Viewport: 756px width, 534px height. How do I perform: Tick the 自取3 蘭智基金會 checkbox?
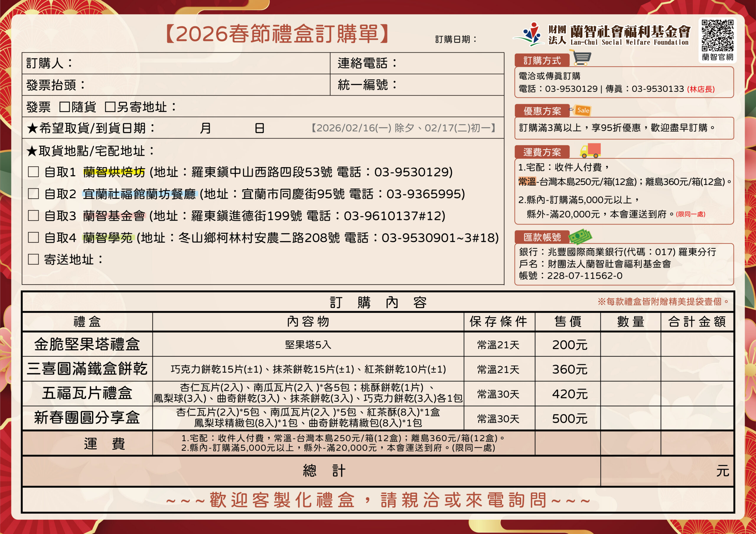[x=33, y=215]
